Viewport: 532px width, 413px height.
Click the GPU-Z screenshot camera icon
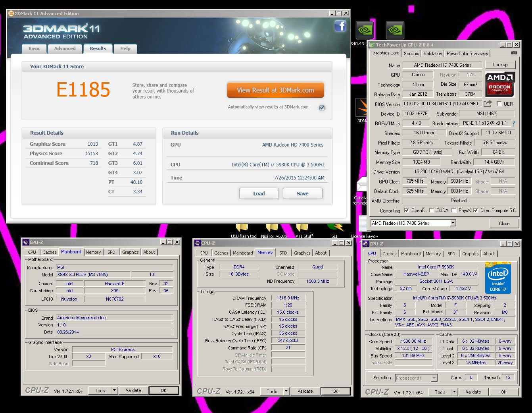pos(514,53)
